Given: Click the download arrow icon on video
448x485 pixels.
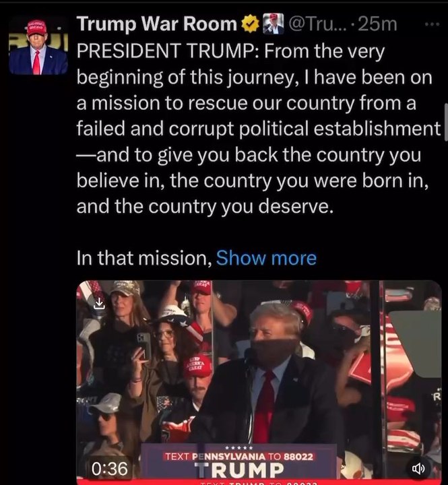Looking at the screenshot, I should click(99, 303).
